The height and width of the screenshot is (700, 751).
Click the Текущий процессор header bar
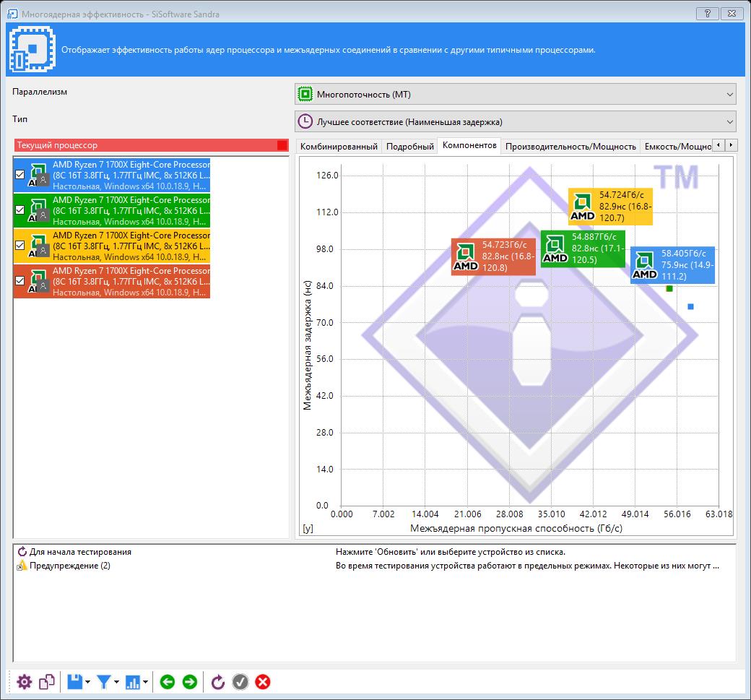click(151, 145)
